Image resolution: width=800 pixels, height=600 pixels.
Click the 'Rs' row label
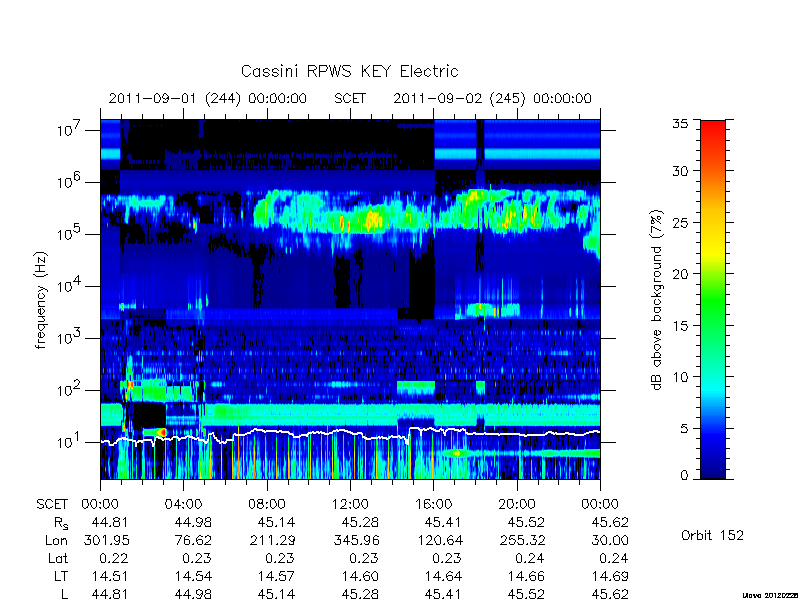click(x=61, y=523)
